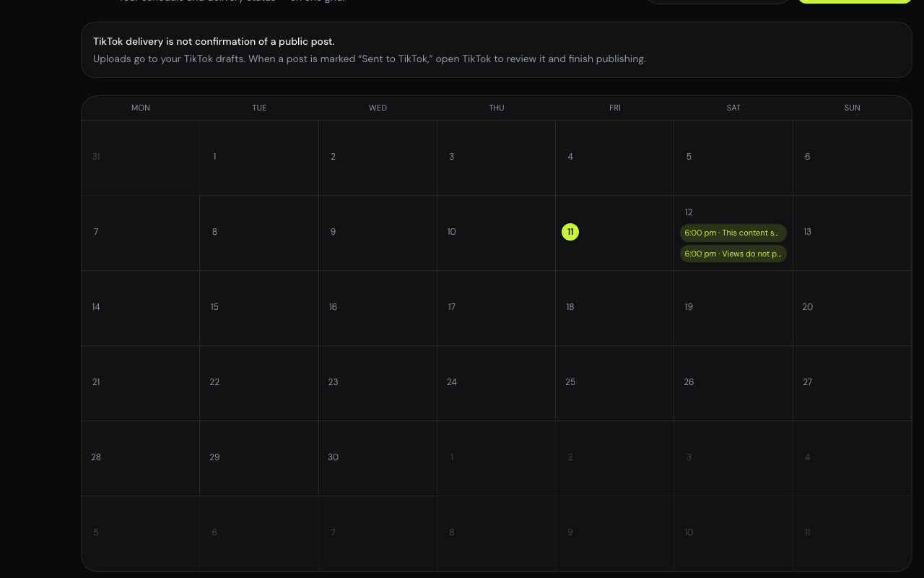Click the TUE column header
This screenshot has width=924, height=578.
pos(259,108)
